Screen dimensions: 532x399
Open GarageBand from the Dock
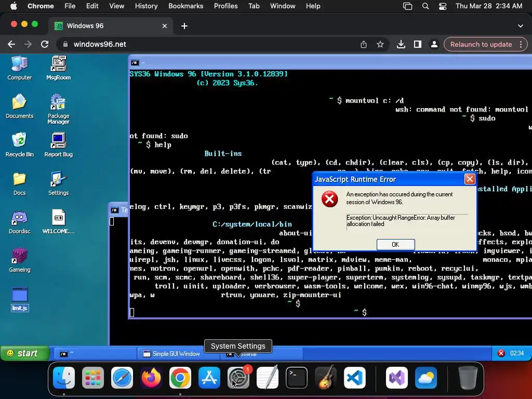click(326, 378)
